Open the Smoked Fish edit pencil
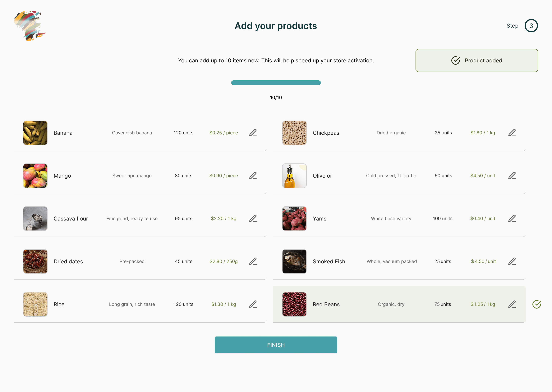 [x=512, y=261]
